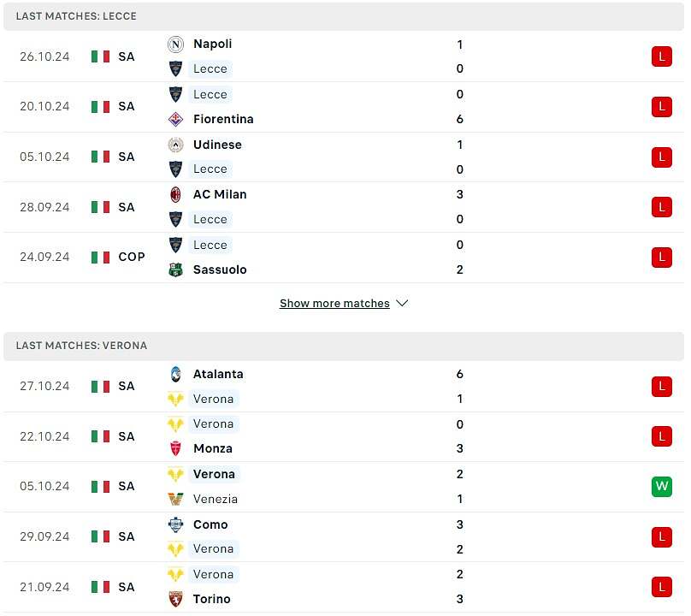The height and width of the screenshot is (616, 691).
Task: Click the Sassuolo club crest icon
Action: [x=177, y=270]
